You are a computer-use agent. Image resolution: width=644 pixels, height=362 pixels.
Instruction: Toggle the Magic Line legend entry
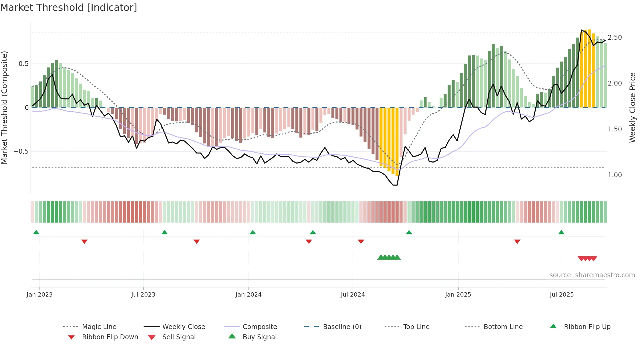pyautogui.click(x=90, y=327)
